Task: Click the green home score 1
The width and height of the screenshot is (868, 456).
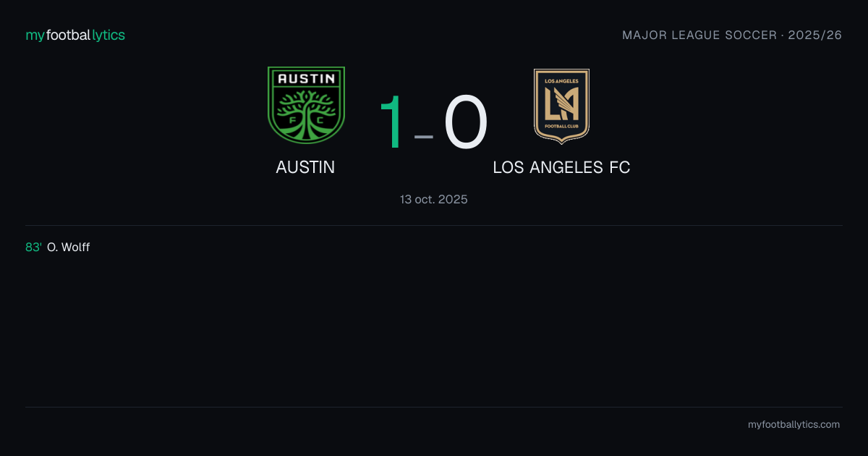Action: click(391, 122)
